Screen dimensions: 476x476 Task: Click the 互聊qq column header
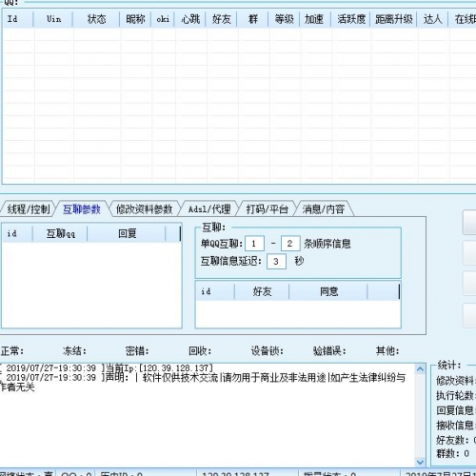coord(60,234)
